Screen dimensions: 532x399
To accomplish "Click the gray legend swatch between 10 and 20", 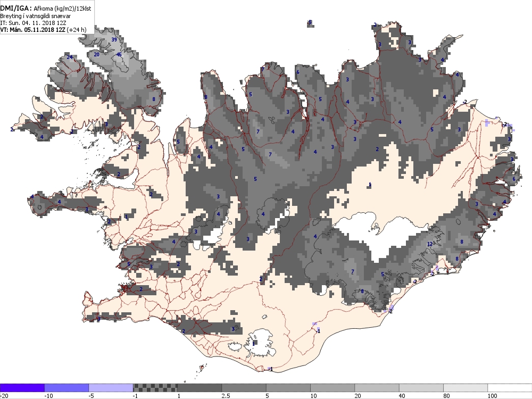I will point(332,388).
